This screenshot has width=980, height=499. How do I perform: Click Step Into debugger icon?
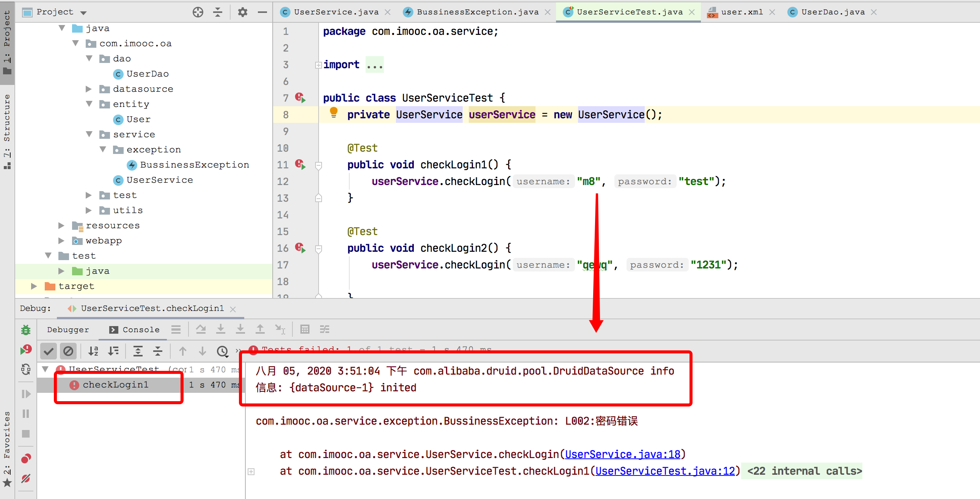pyautogui.click(x=221, y=330)
